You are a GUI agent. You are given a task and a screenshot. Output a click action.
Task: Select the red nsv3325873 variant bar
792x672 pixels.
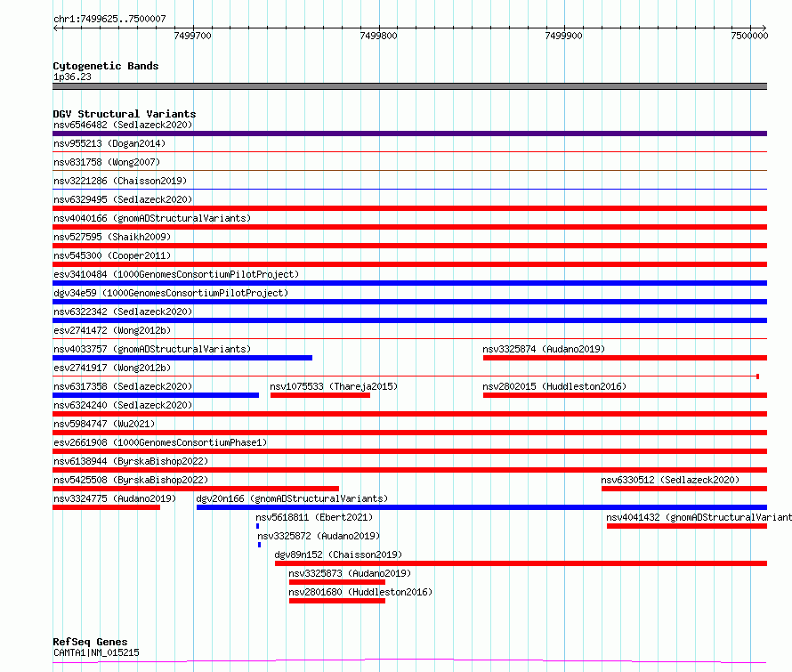pyautogui.click(x=337, y=582)
